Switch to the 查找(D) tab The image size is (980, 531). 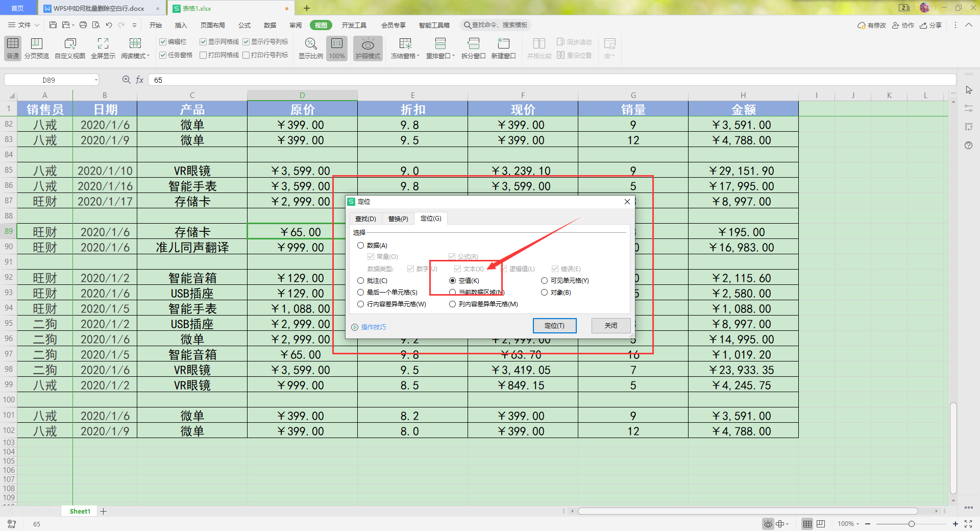[x=365, y=219]
